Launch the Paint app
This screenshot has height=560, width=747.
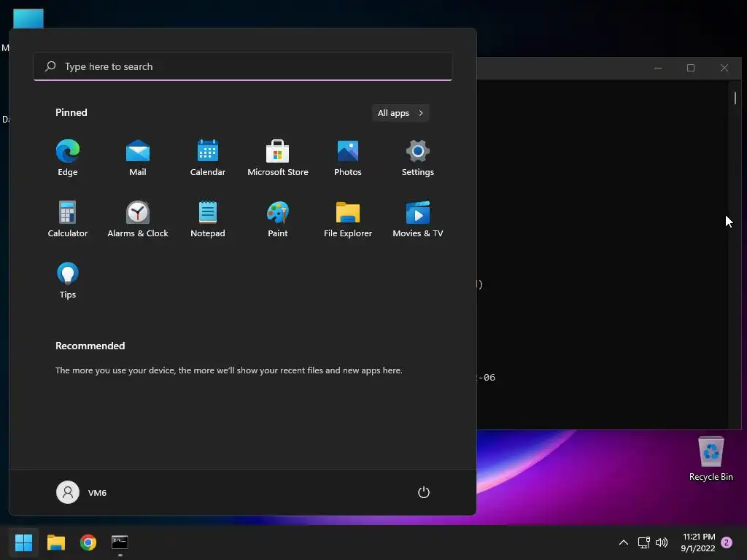(278, 219)
